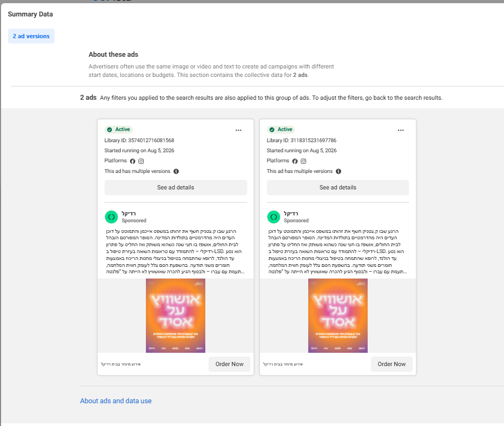Open advertiser avatar on ad 3118315231697786
The width and height of the screenshot is (504, 426).
pyautogui.click(x=274, y=217)
